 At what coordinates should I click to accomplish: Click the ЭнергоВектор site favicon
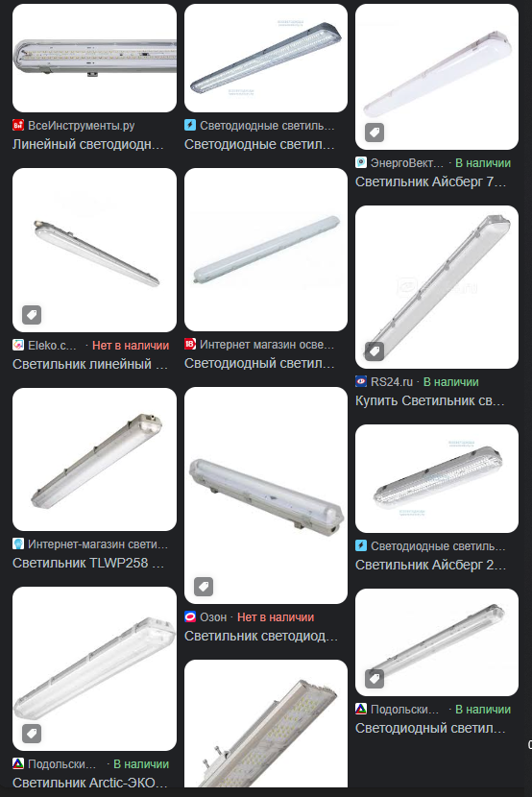click(x=361, y=162)
